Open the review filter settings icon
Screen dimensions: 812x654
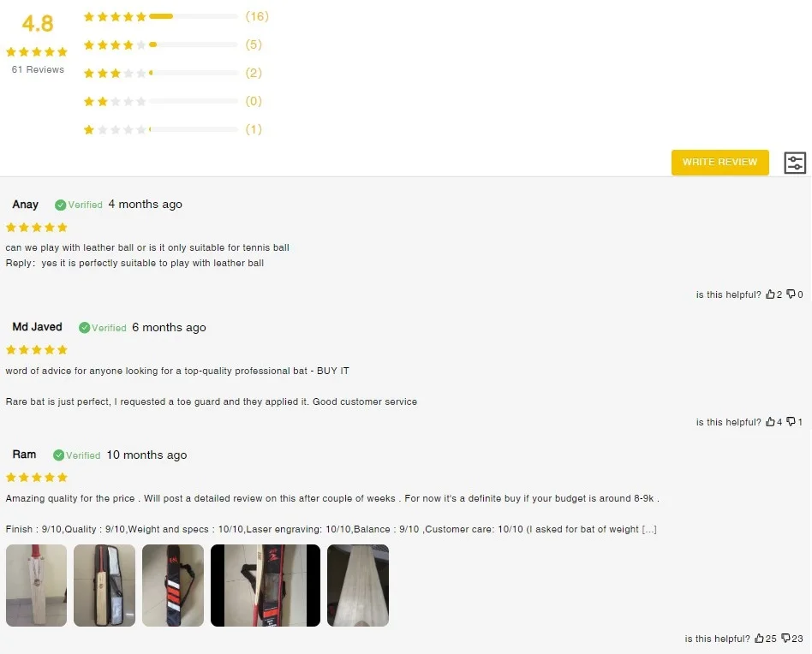click(795, 163)
